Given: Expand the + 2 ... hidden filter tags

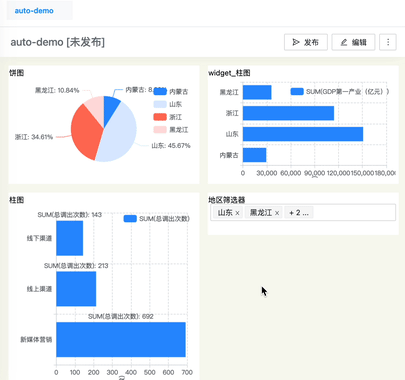Looking at the screenshot, I should [299, 213].
